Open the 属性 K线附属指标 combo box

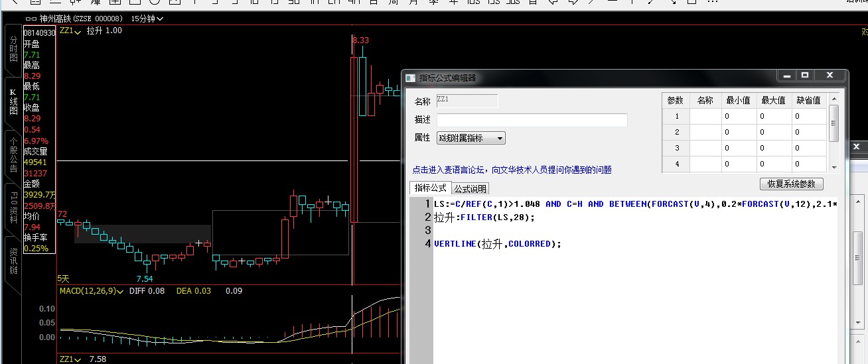(470, 138)
